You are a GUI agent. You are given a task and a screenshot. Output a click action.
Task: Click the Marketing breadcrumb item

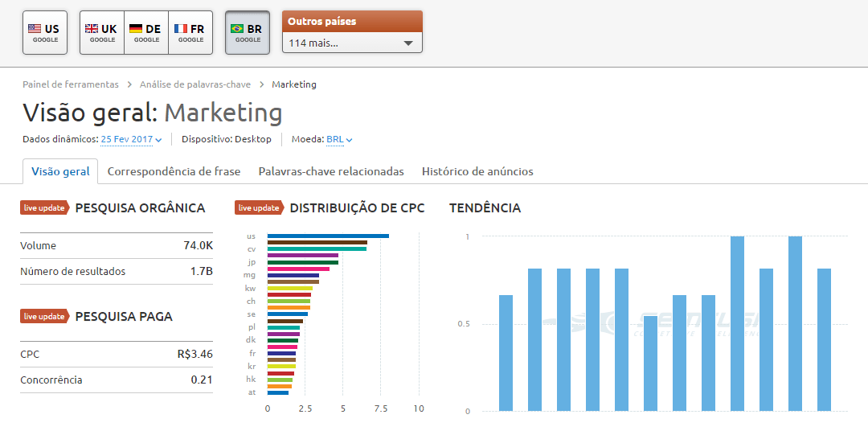[294, 84]
